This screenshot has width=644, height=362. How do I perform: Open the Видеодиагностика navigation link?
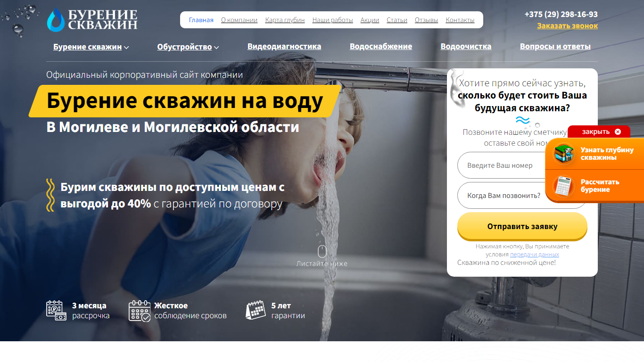click(x=284, y=46)
